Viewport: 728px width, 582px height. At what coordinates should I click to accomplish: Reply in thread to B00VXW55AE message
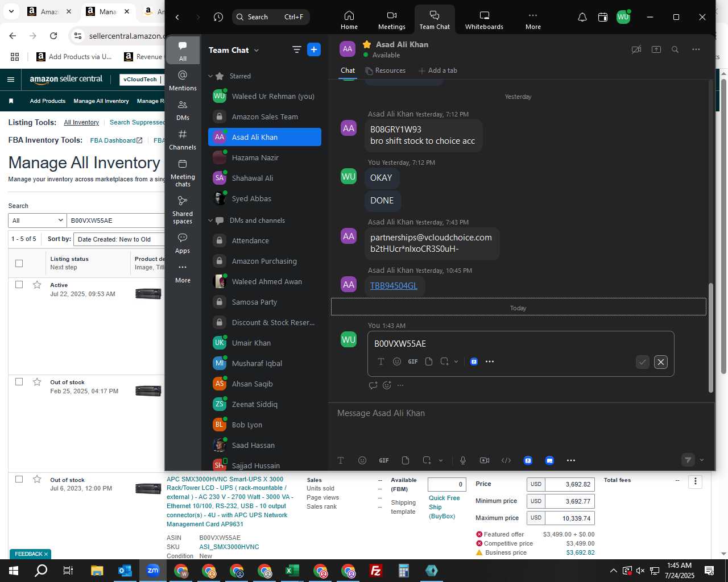point(373,385)
